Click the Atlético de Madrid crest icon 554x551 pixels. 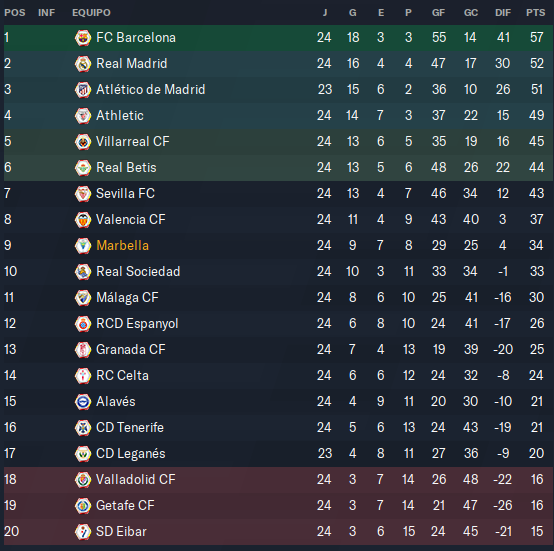(83, 90)
